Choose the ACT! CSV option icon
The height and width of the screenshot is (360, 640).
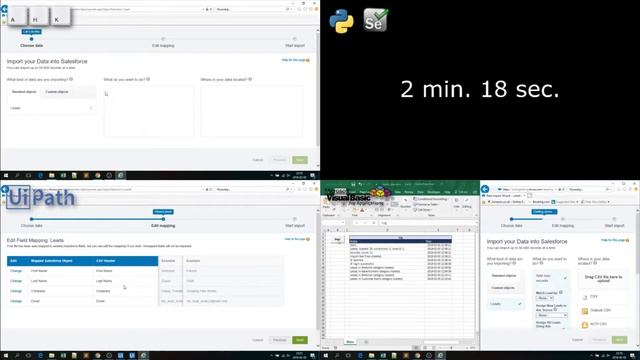[x=584, y=324]
